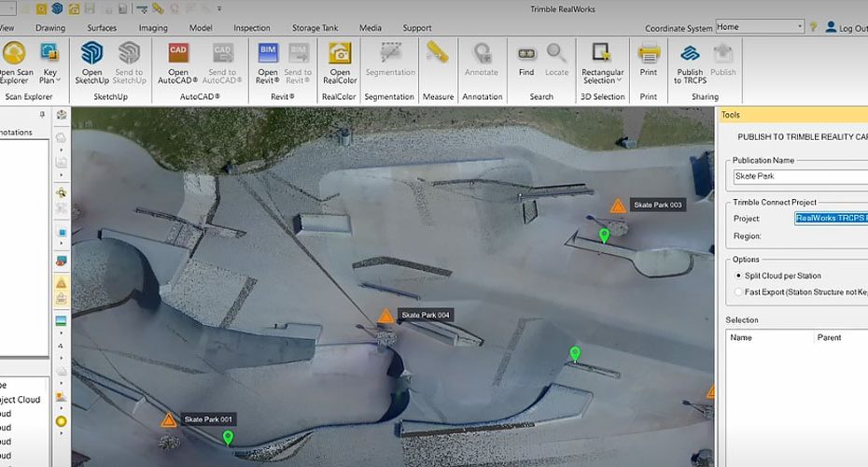Expand the Key Plan dropdown arrow
This screenshot has width=868, height=467.
58,80
